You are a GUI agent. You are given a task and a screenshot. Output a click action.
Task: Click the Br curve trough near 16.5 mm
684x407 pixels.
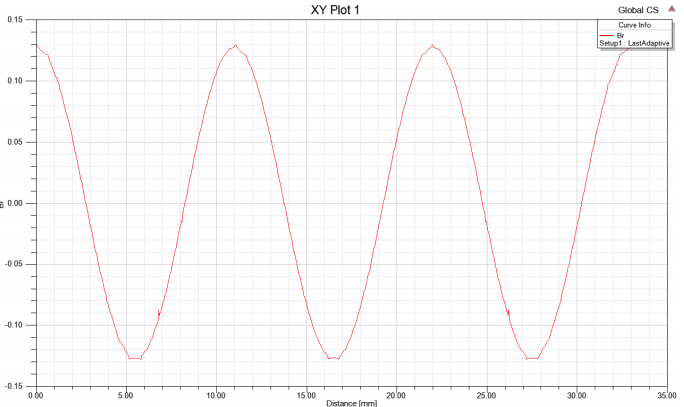[x=334, y=358]
